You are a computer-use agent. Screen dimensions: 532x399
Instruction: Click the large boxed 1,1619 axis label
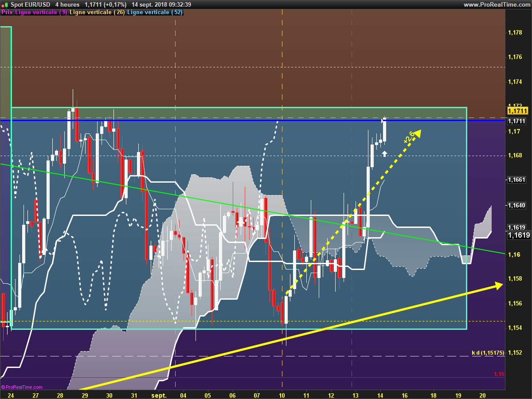pos(519,235)
